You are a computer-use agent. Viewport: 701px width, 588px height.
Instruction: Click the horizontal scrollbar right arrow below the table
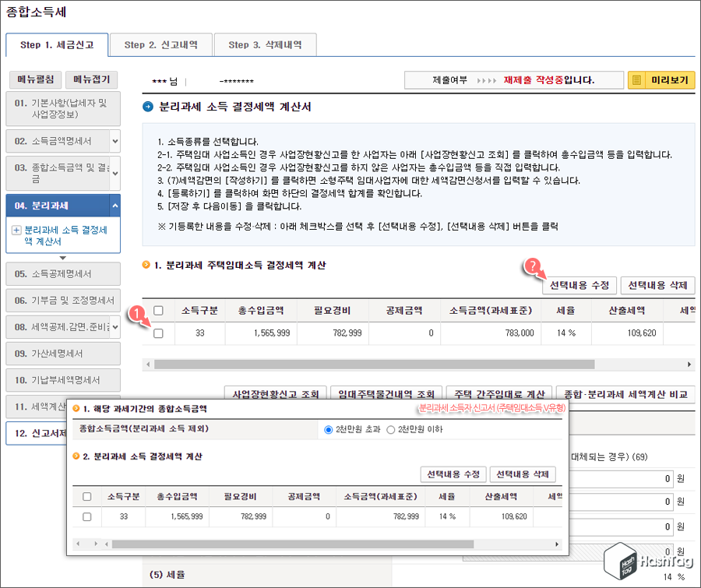click(x=689, y=364)
